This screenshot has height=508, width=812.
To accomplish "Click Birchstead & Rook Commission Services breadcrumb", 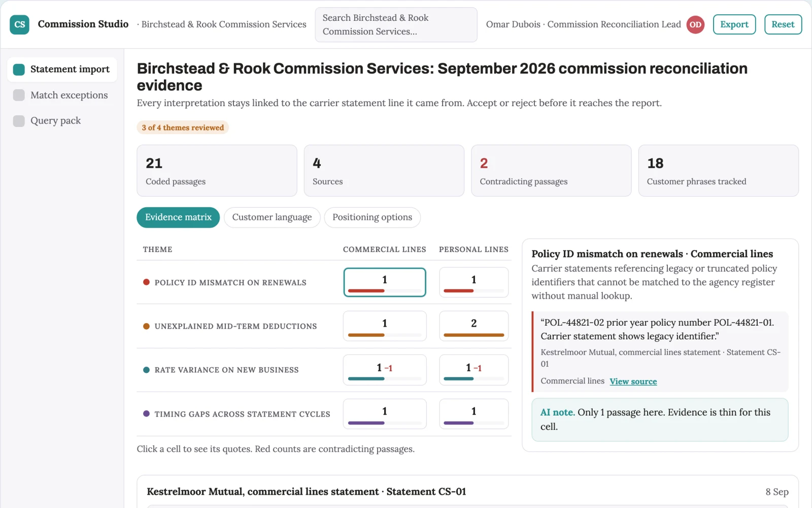I will [x=224, y=24].
